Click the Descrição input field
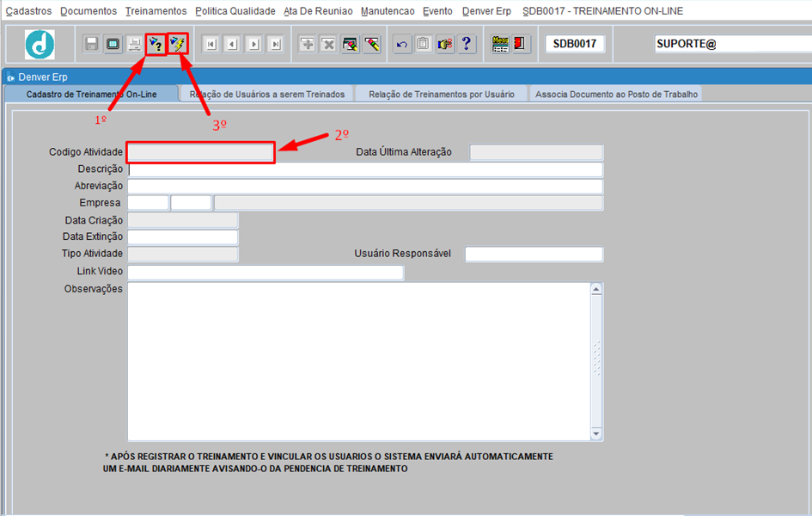 pos(365,169)
